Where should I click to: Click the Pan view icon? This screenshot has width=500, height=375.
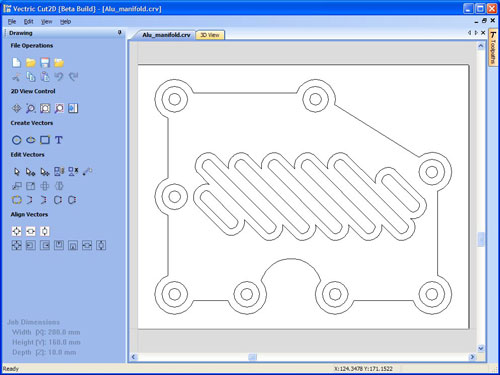click(x=16, y=108)
